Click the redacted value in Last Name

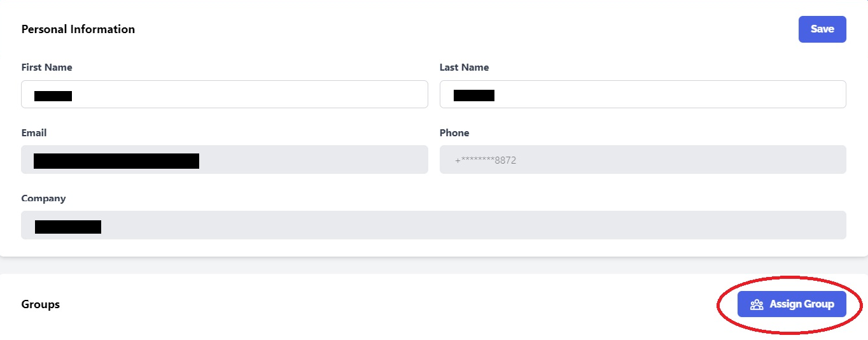coord(474,96)
